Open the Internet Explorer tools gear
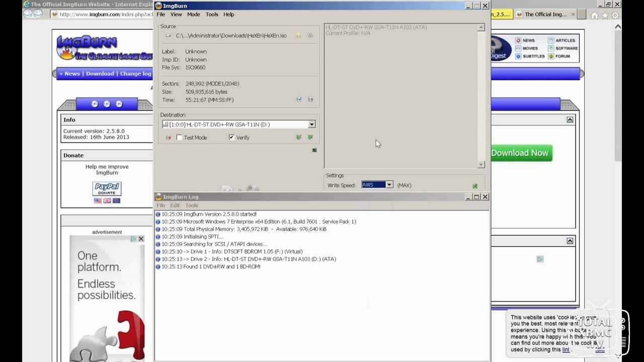Viewport: 644px width, 362px height. pyautogui.click(x=615, y=15)
